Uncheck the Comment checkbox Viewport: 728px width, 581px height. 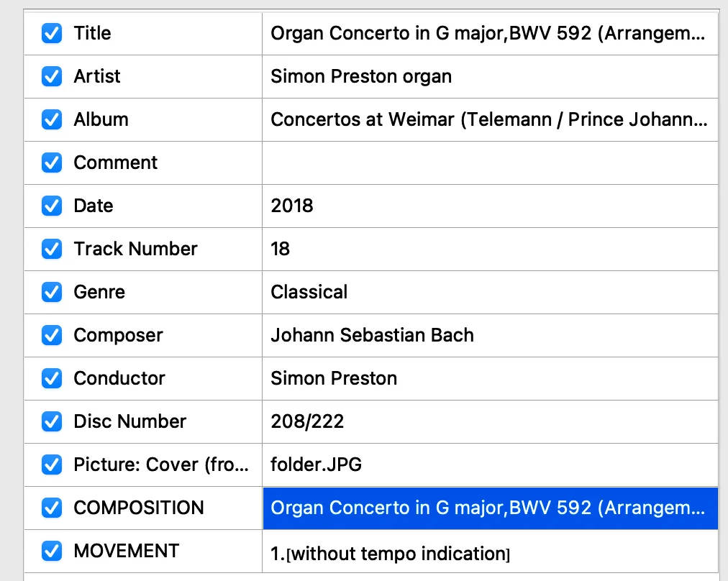52,163
